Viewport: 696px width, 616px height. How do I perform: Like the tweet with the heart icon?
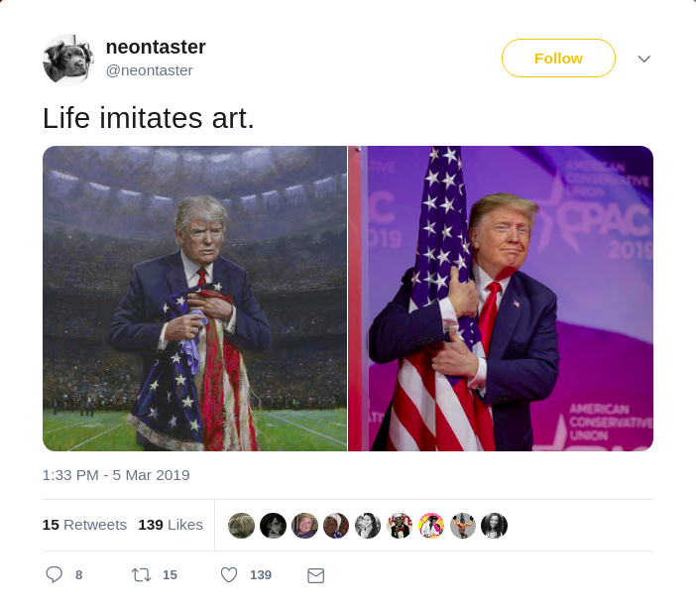pos(229,575)
